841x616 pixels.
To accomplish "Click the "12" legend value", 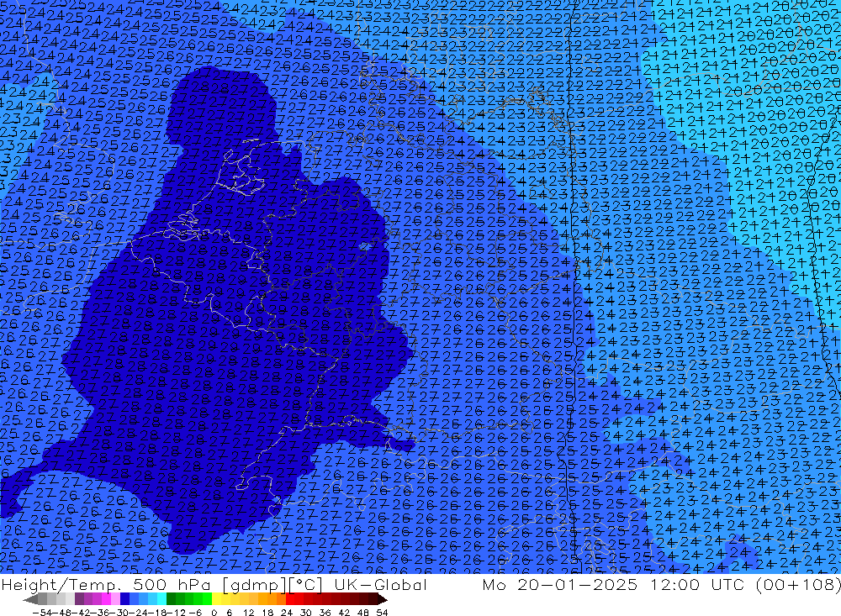I will (x=249, y=613).
